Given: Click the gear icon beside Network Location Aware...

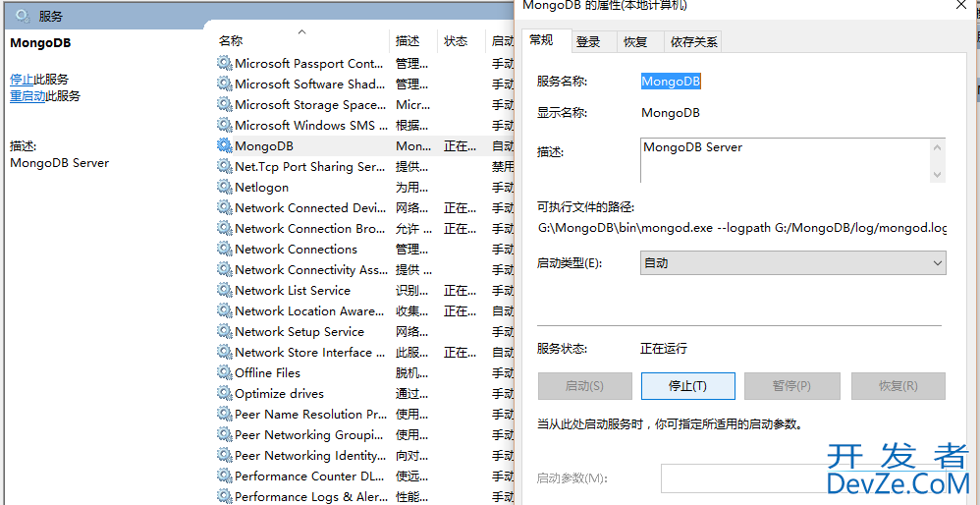Looking at the screenshot, I should (x=224, y=310).
